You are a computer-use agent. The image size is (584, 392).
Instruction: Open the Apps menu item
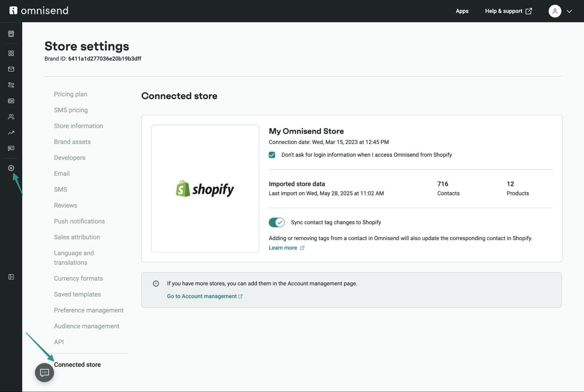coord(462,11)
